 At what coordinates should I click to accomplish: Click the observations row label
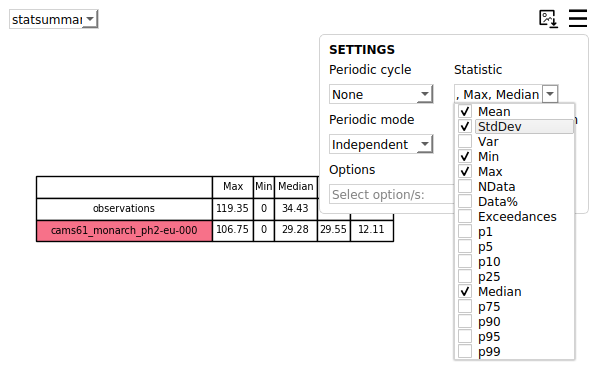click(124, 209)
